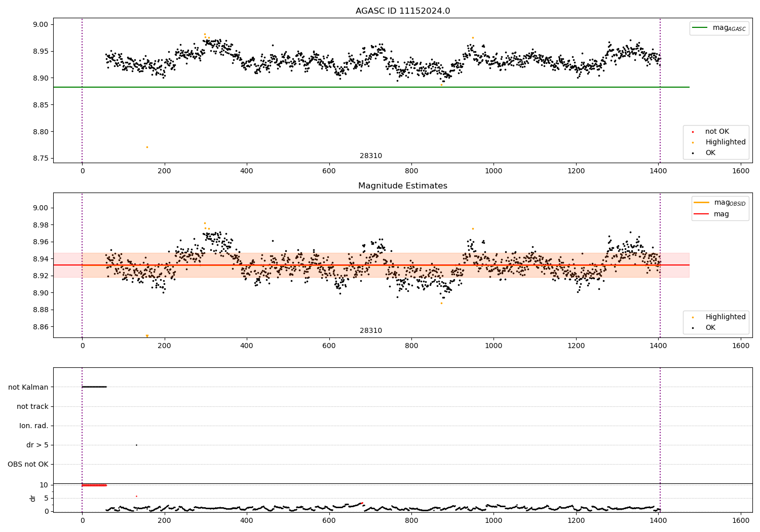Click the OK legend entry in top plot
Viewport: 760px width, 532px height.
pyautogui.click(x=704, y=153)
